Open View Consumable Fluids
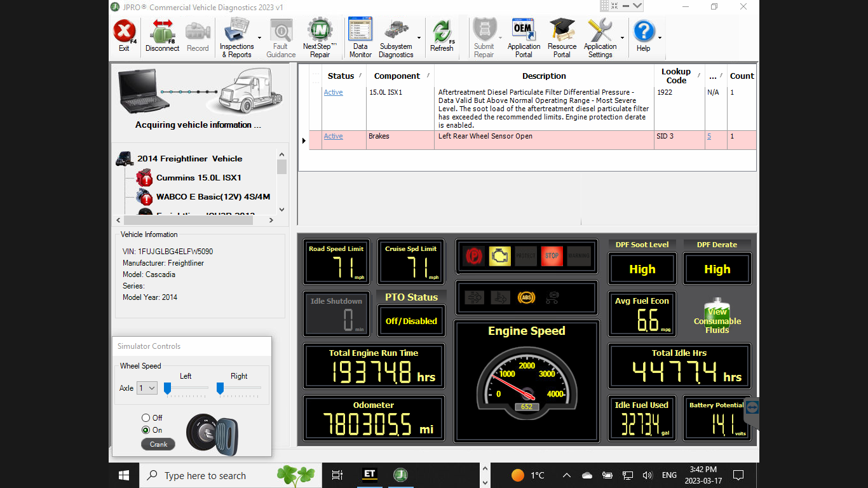Viewport: 868px width, 488px height. (718, 315)
